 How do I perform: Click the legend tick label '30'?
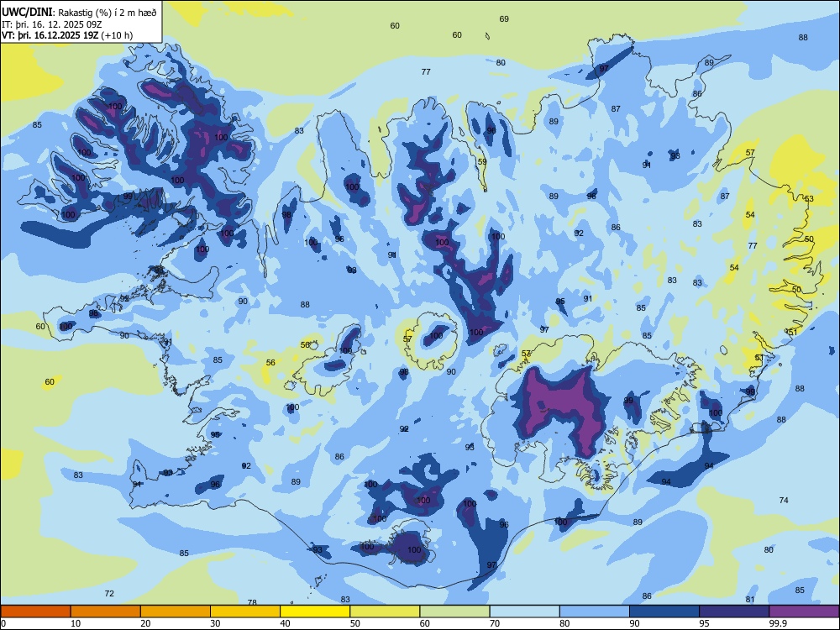[x=215, y=623]
